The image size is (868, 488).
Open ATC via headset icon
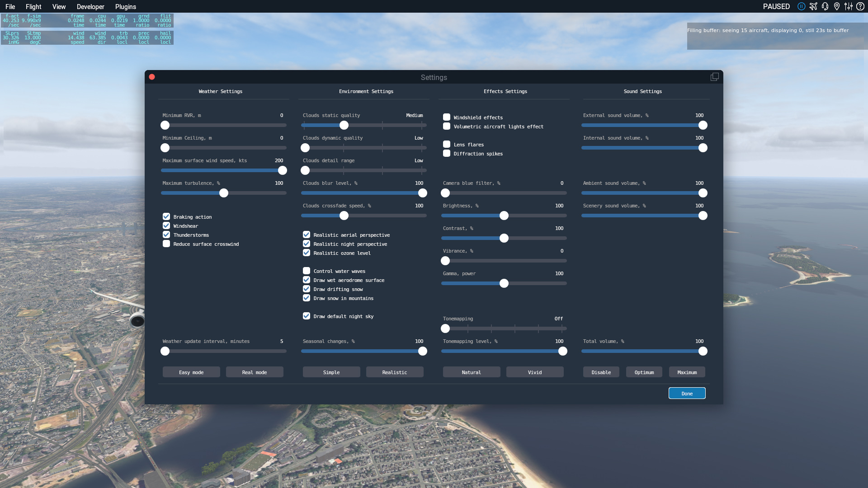coord(825,6)
